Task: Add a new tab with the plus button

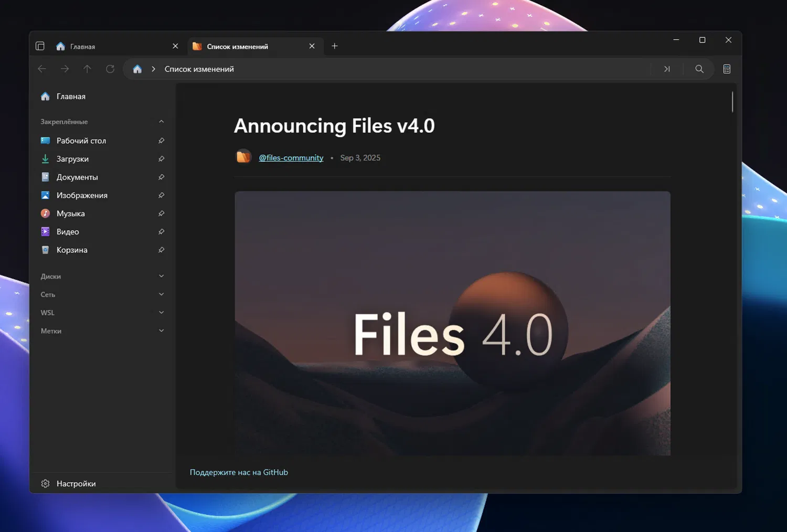Action: coord(335,46)
